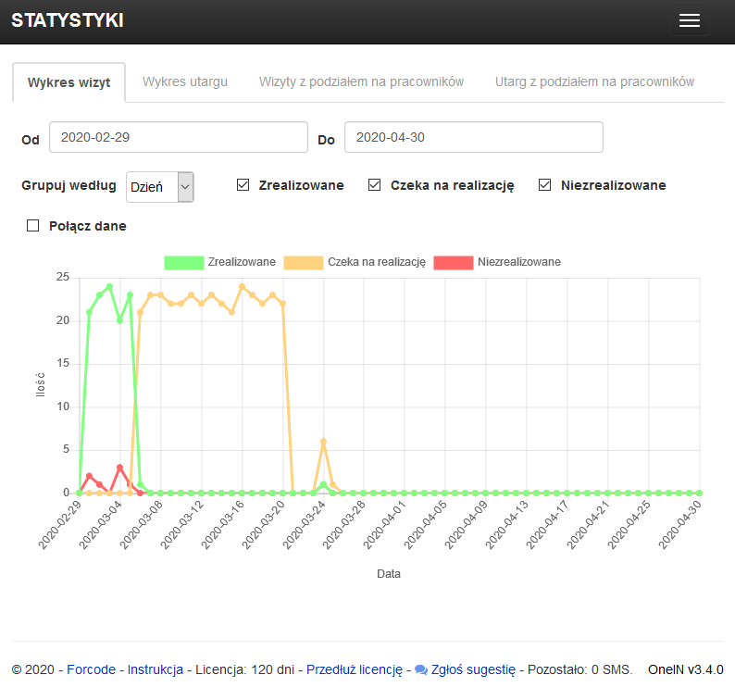This screenshot has height=700, width=735.
Task: Disable the Niezrealizowane checkbox
Action: 545,185
